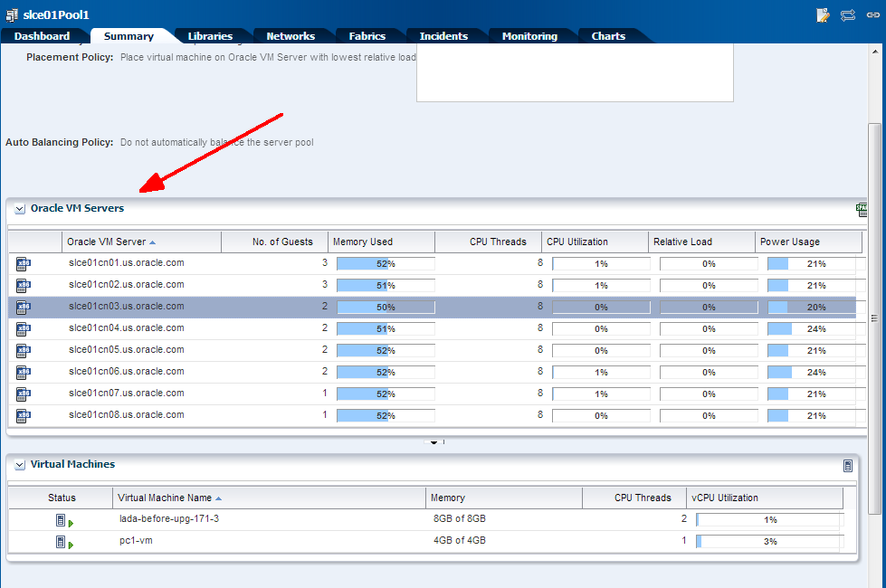The height and width of the screenshot is (588, 886).
Task: Click the Memory Used column header
Action: click(381, 242)
